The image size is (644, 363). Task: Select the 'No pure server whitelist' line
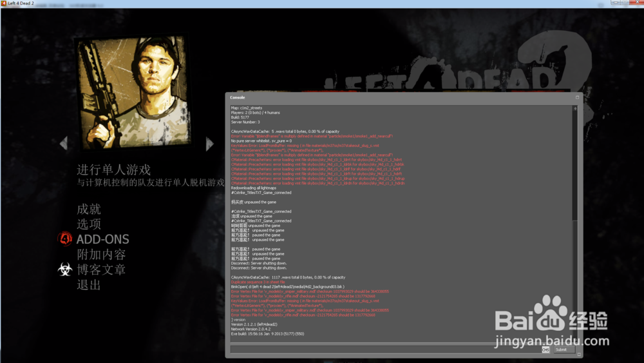(261, 141)
